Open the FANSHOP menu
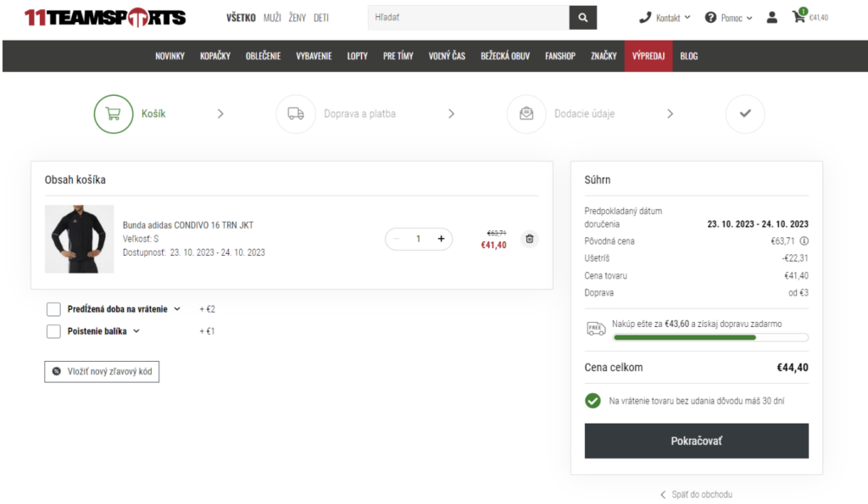 (560, 56)
